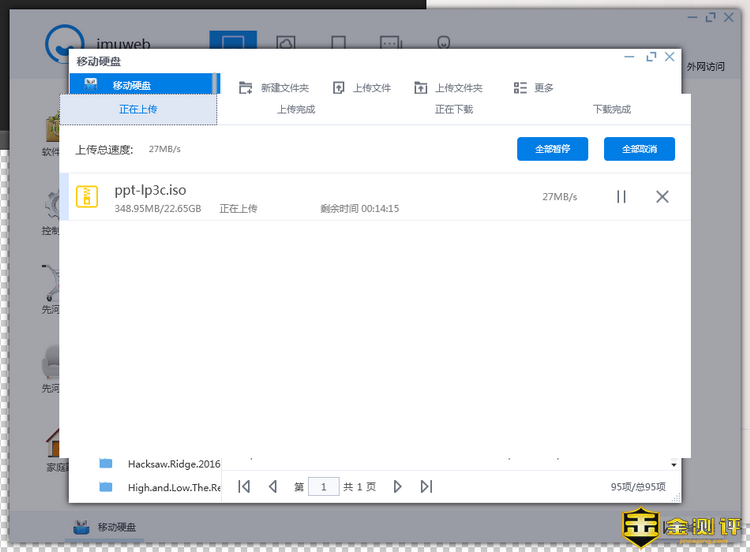
Task: Click the page number input field
Action: (323, 487)
